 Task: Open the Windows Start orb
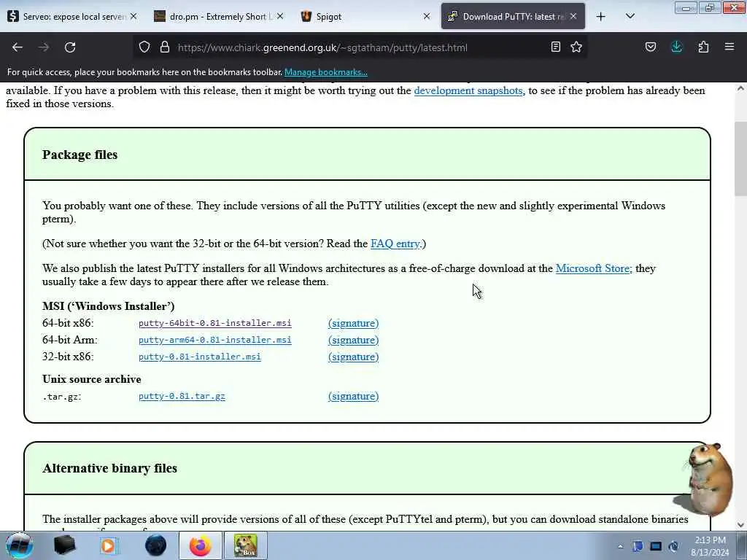20,545
